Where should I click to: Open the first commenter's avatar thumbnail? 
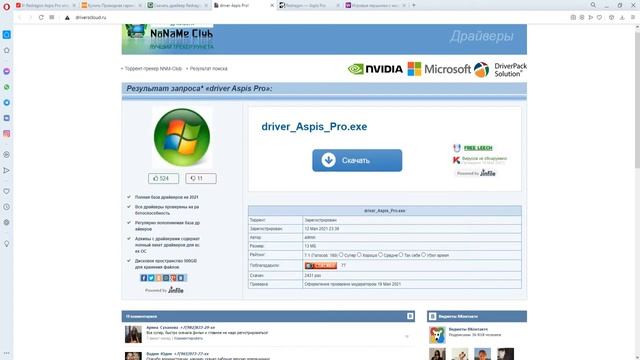click(133, 334)
